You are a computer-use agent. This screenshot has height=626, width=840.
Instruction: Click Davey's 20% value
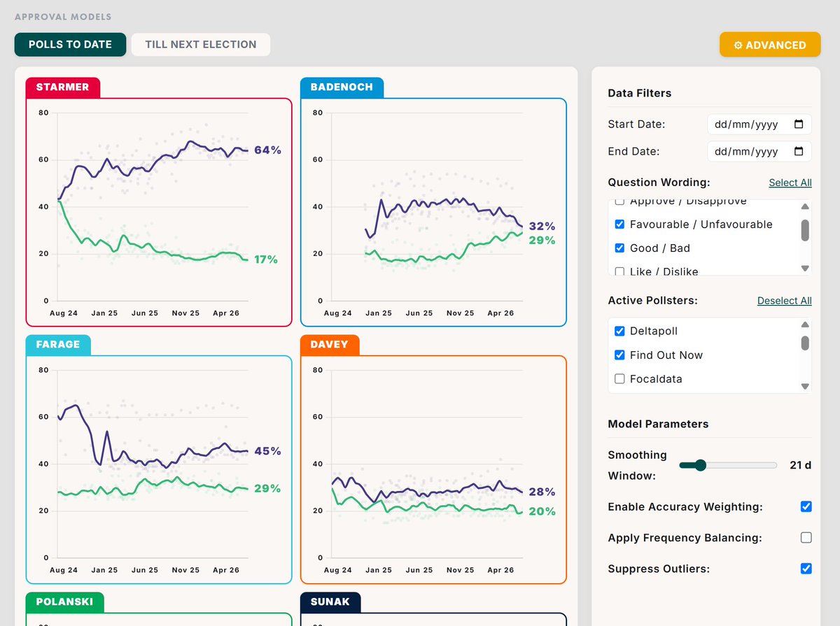click(542, 512)
